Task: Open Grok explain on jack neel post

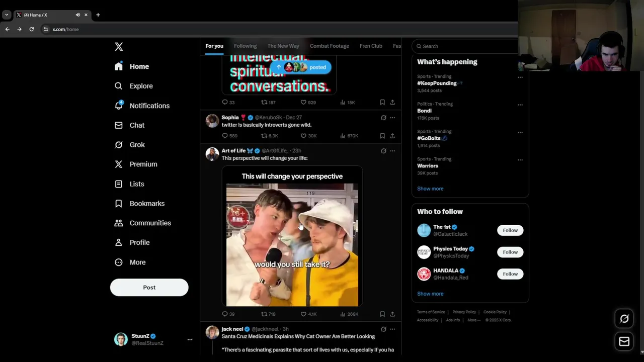Action: [x=383, y=329]
